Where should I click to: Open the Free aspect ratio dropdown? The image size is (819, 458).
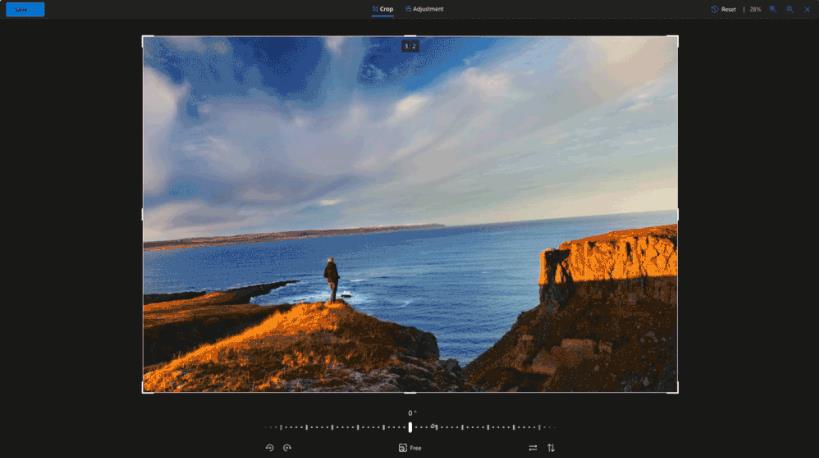click(410, 448)
